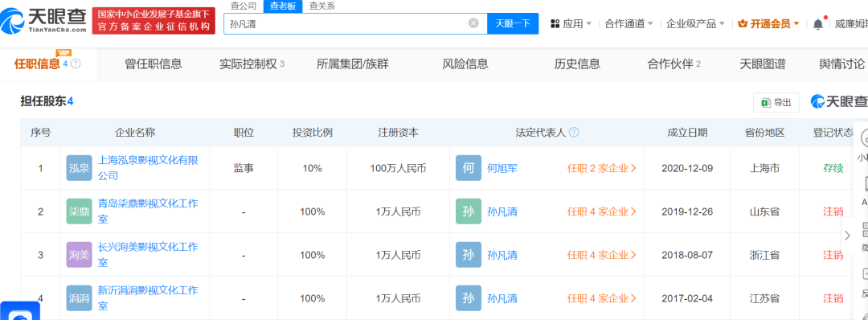Image resolution: width=868 pixels, height=320 pixels.
Task: Open the 合作通道 dropdown
Action: (628, 24)
